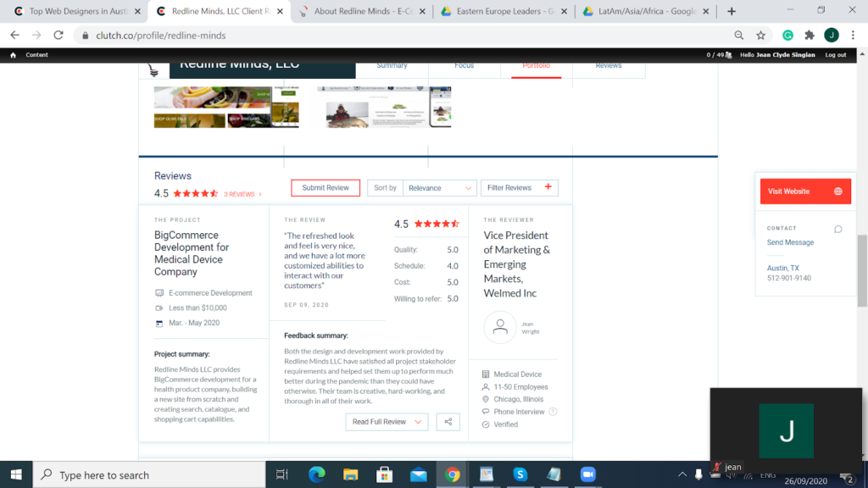Open the fishing website portfolio thumbnail
This screenshot has width=868, height=488.
(x=384, y=107)
